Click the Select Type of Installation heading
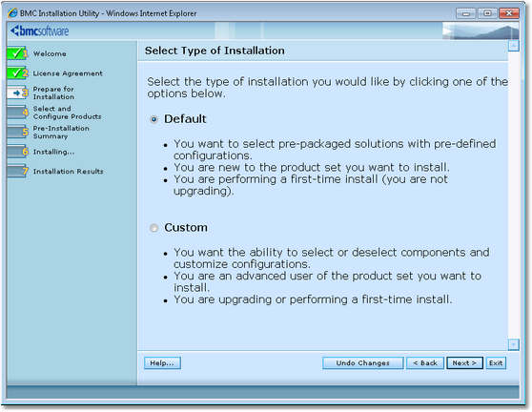532x412 pixels. [215, 51]
